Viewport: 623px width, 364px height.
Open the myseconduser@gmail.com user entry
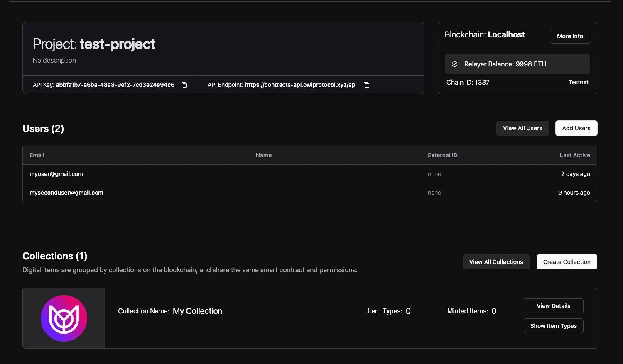tap(66, 193)
